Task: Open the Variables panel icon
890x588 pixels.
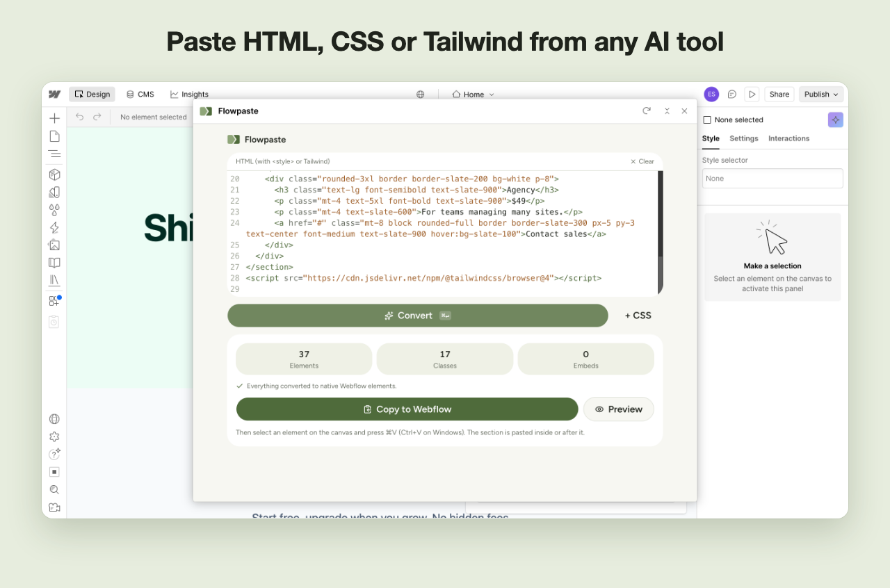Action: pos(54,193)
